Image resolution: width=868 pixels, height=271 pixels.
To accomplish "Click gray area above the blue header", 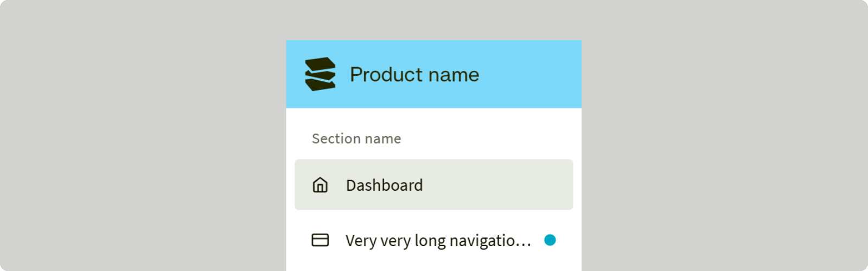I will point(434,20).
